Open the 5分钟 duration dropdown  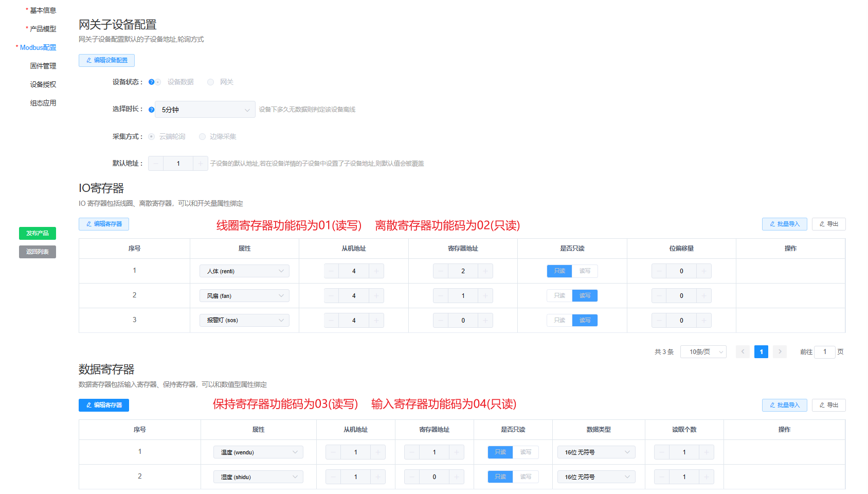205,110
